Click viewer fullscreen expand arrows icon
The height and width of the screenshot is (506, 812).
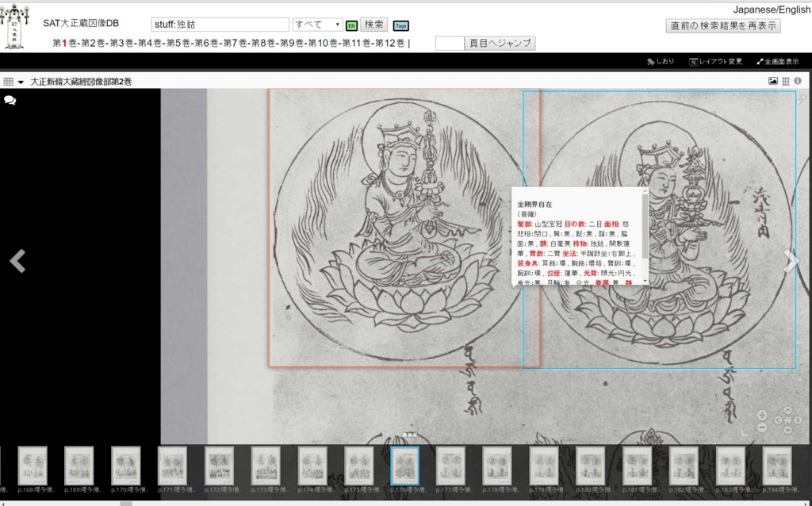(x=801, y=99)
